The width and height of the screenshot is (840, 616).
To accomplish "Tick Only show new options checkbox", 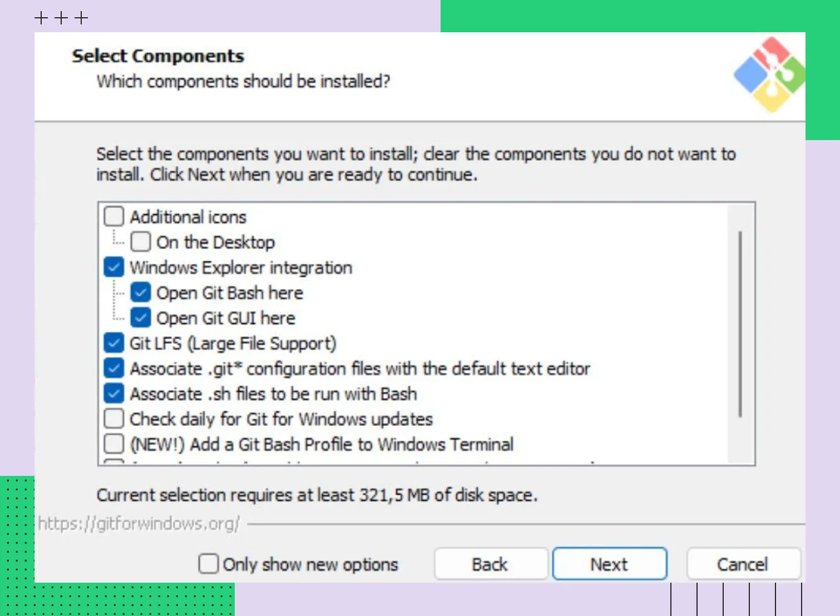I will coord(208,564).
